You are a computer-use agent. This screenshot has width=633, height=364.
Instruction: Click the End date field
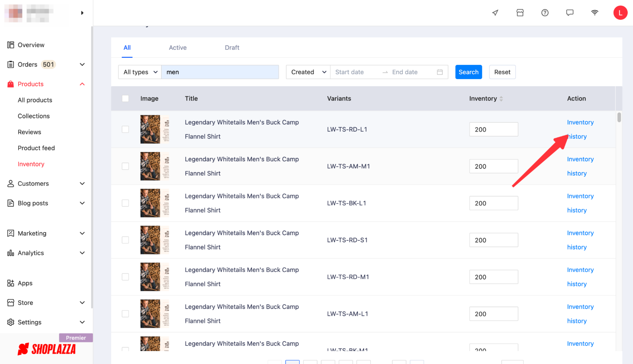411,72
